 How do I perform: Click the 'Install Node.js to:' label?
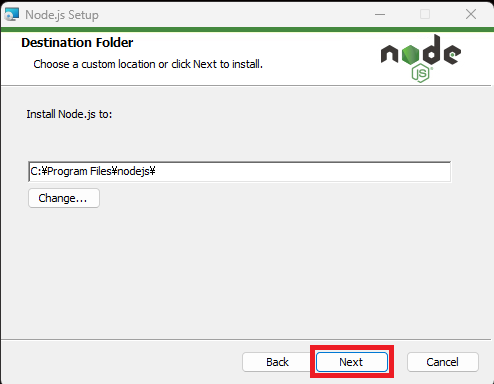tap(69, 114)
